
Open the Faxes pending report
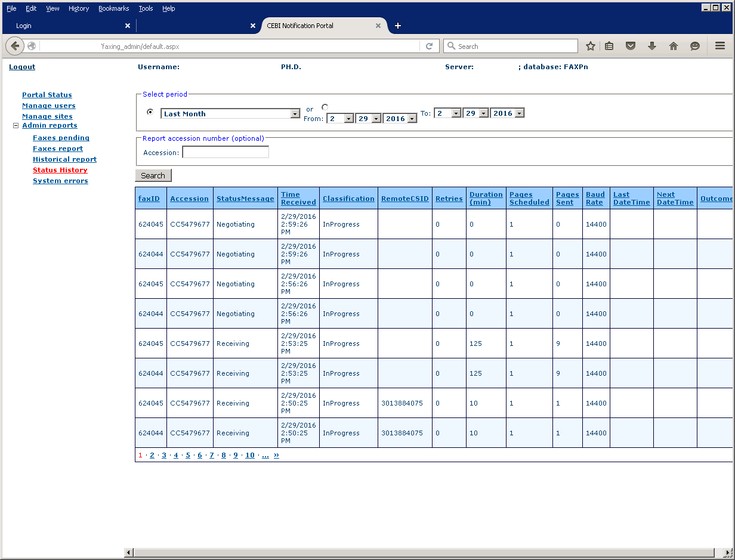point(61,138)
